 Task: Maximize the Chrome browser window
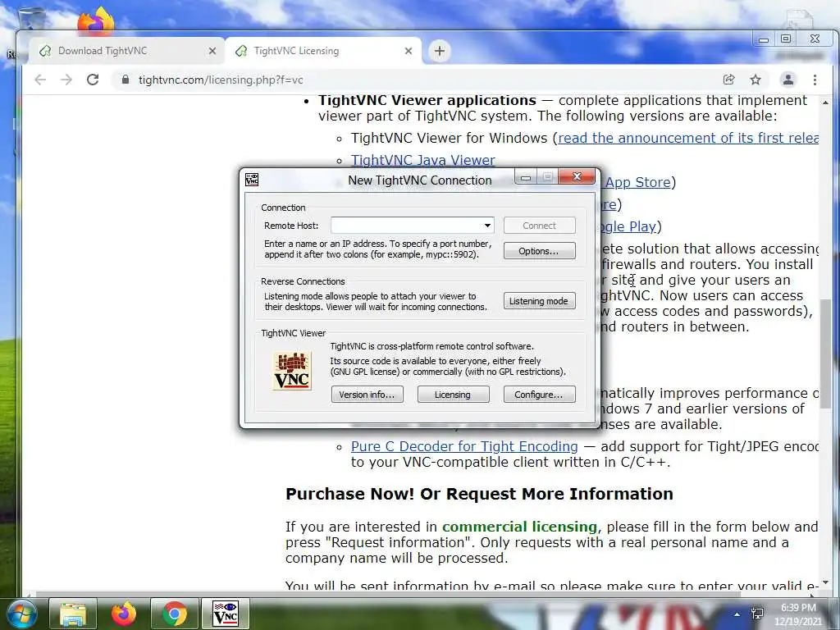coord(786,39)
